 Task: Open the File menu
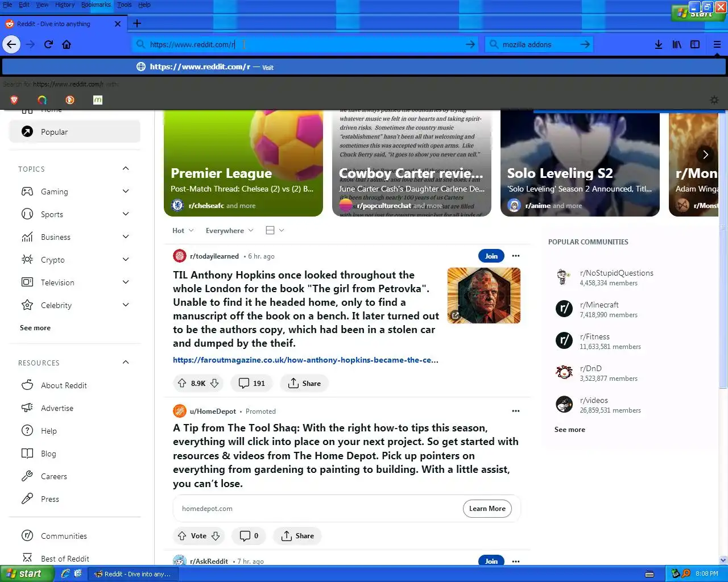tap(7, 5)
